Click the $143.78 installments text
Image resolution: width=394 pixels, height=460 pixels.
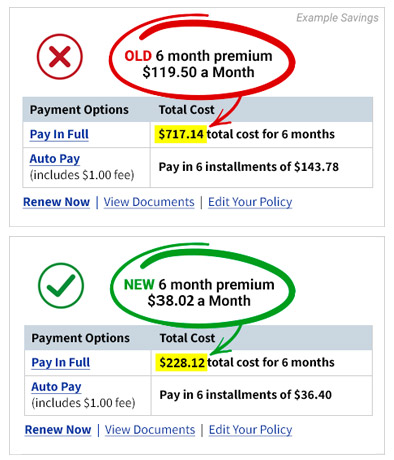click(249, 167)
